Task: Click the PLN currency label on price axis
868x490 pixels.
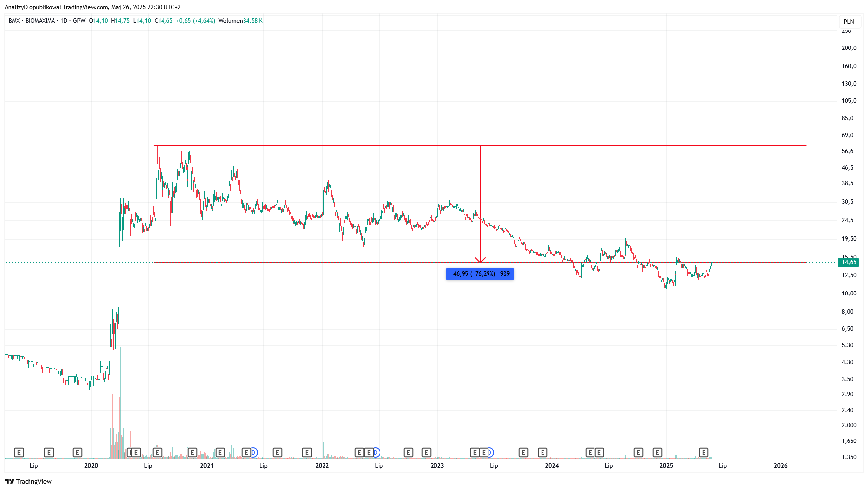Action: pyautogui.click(x=849, y=21)
